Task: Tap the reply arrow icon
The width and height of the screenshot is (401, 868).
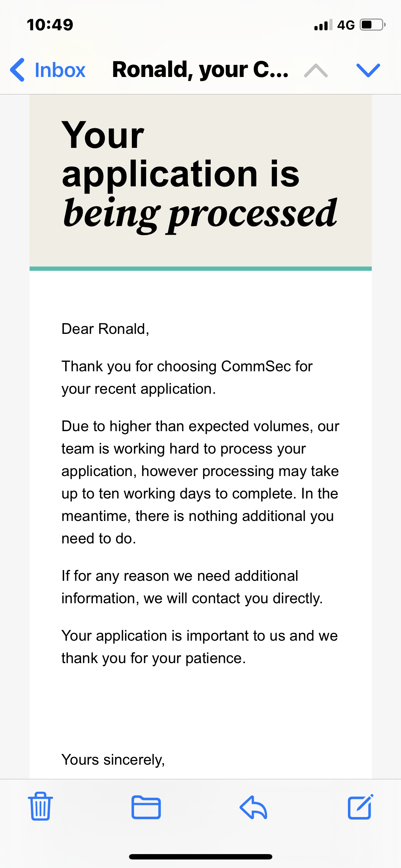Action: [x=253, y=807]
